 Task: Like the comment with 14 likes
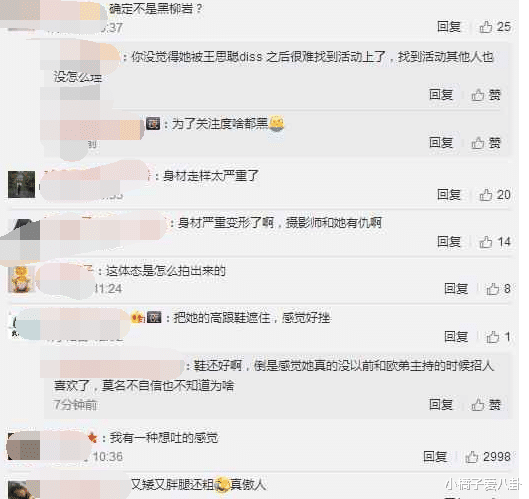[x=495, y=242]
